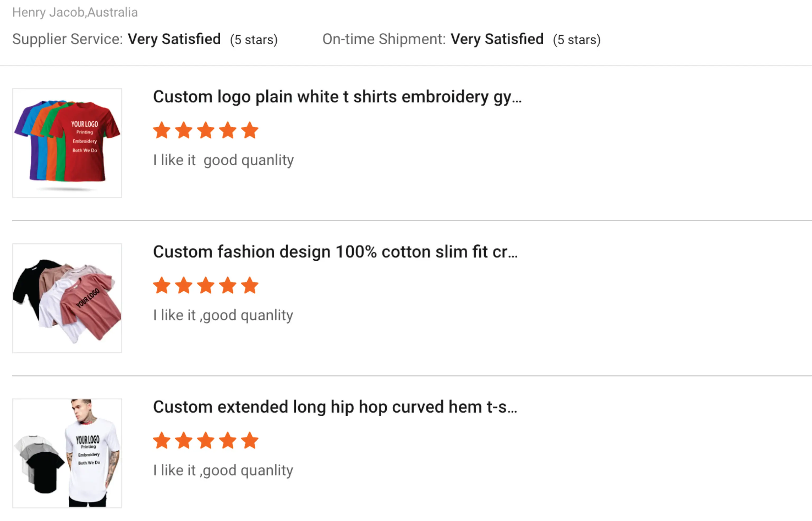This screenshot has width=812, height=521.
Task: Open the model wearing white t-shirt thumbnail
Action: [67, 453]
